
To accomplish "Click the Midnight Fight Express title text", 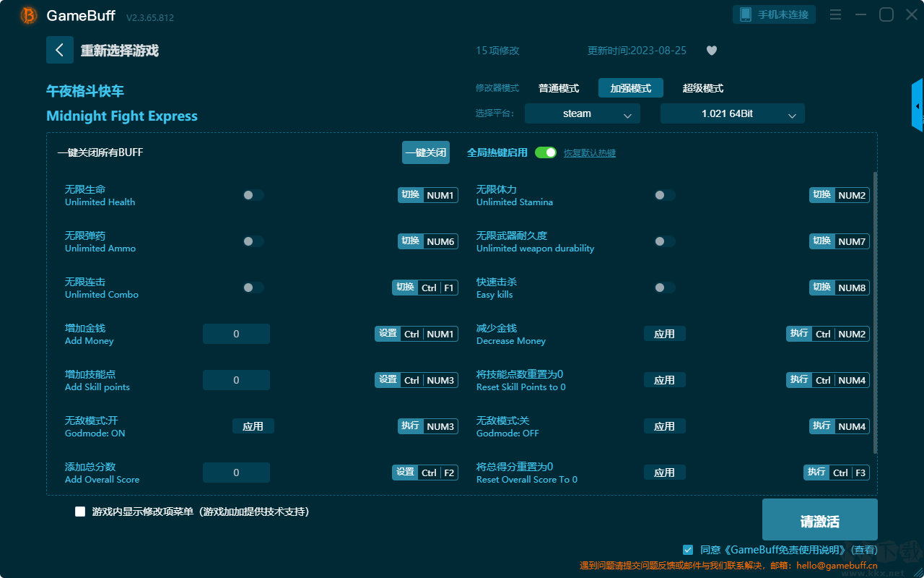I will pos(122,116).
